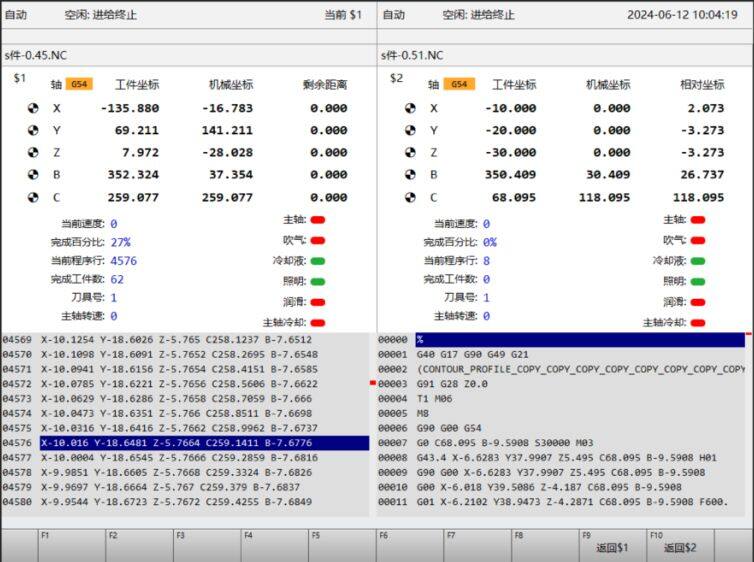The width and height of the screenshot is (754, 562).
Task: Select line 00003 G91 G28 Z0.0
Action: pos(561,384)
